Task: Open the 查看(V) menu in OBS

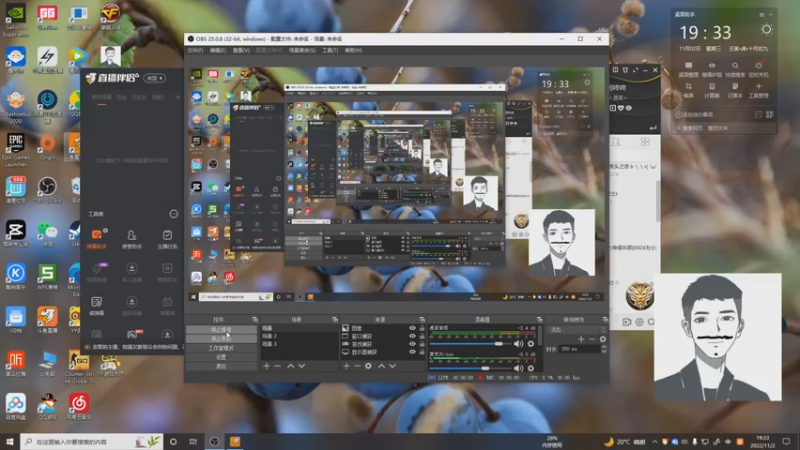Action: click(241, 51)
